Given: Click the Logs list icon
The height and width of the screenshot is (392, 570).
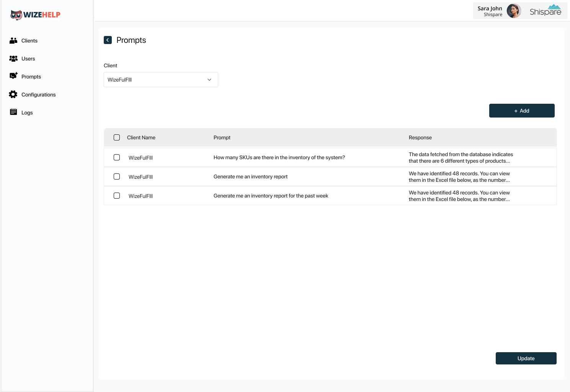Looking at the screenshot, I should pyautogui.click(x=13, y=112).
